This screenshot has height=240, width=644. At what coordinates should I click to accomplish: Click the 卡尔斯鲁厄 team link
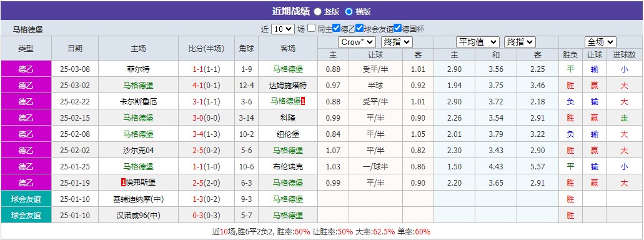(x=139, y=101)
